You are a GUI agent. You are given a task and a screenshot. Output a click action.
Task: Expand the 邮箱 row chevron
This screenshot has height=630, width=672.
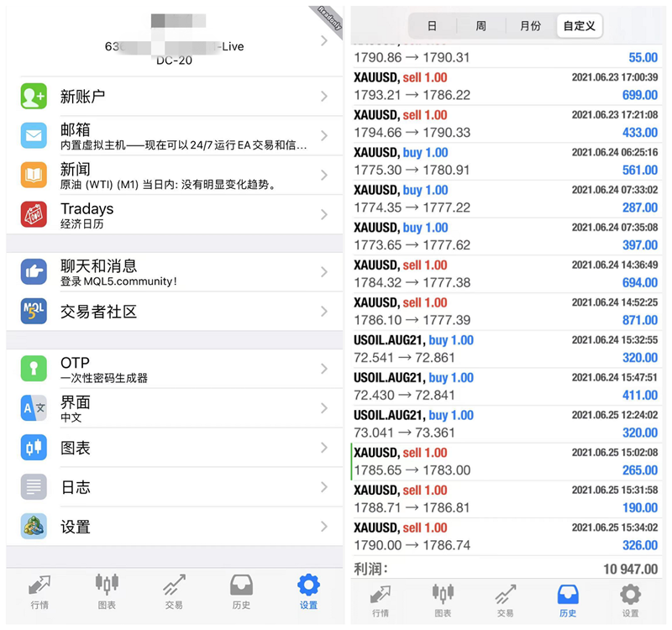[x=324, y=135]
